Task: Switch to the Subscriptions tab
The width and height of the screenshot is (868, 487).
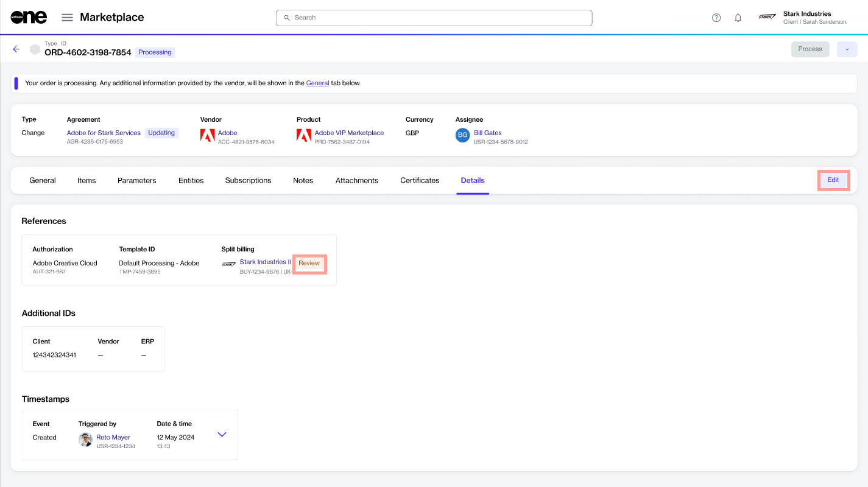Action: point(248,180)
